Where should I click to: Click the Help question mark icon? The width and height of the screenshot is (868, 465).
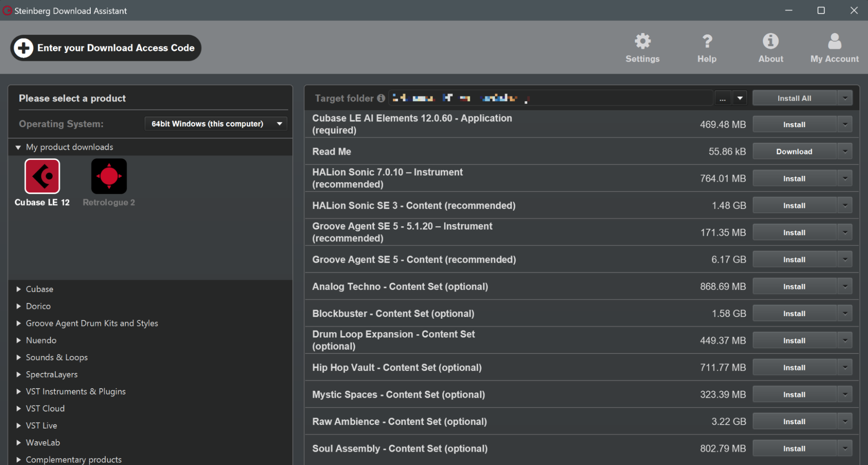click(707, 42)
